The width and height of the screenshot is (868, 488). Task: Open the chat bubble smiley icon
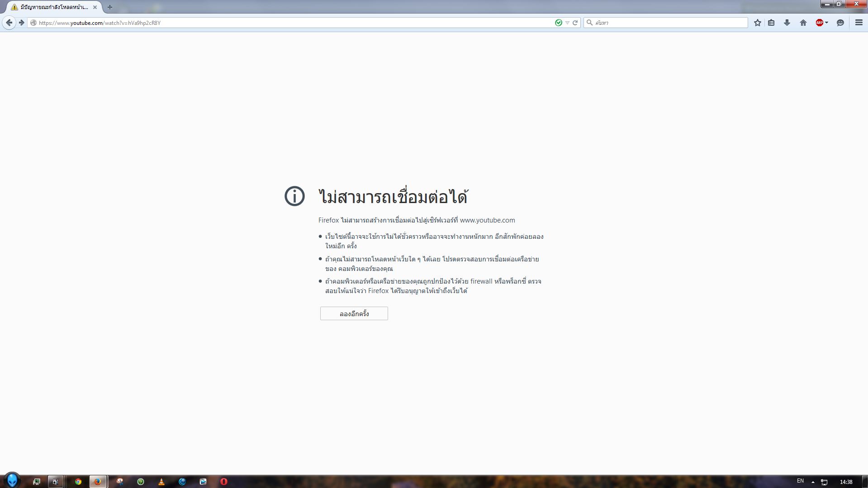[840, 23]
